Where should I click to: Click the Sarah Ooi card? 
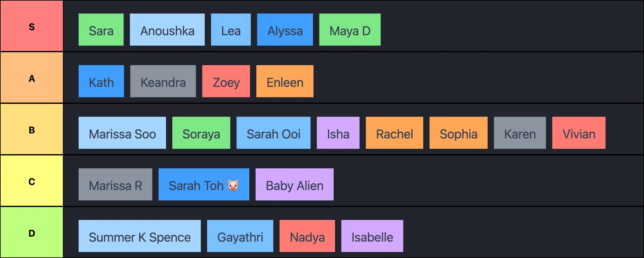tap(273, 133)
